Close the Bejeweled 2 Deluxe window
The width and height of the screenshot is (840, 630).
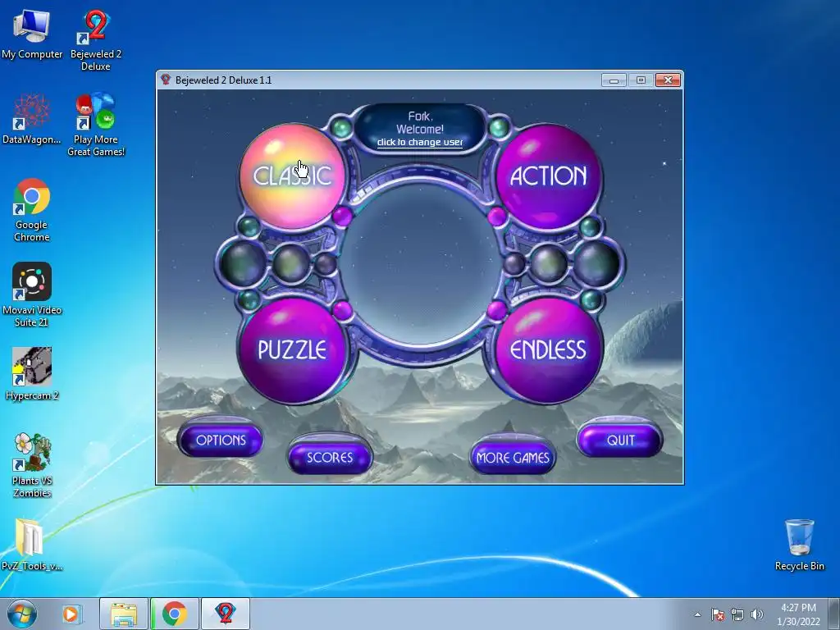coord(668,80)
